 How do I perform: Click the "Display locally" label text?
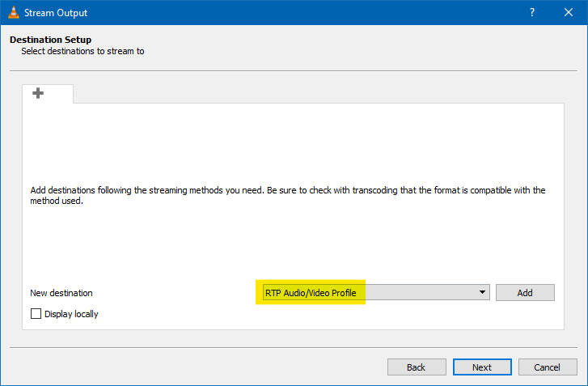(x=71, y=314)
